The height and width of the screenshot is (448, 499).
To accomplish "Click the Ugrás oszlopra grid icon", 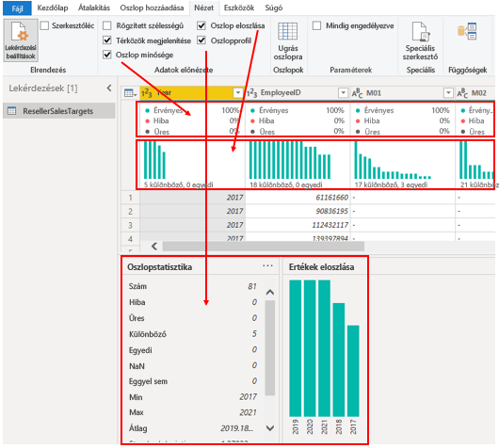I will pos(288,31).
